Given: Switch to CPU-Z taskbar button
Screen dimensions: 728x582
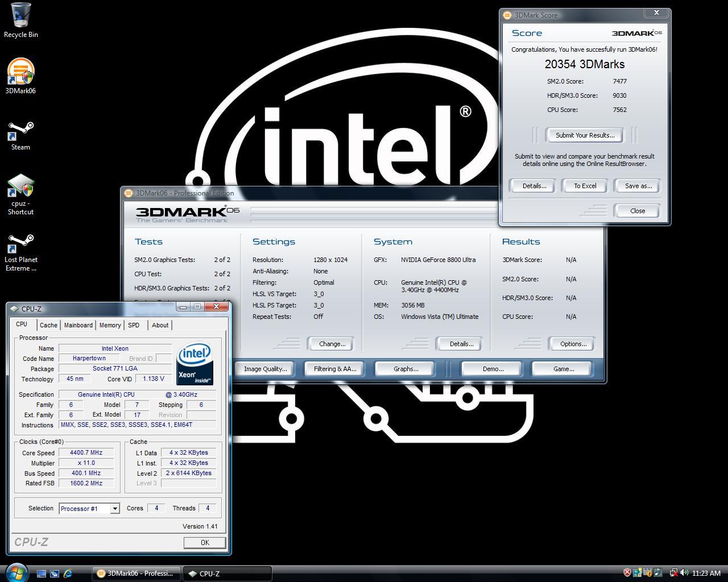Looking at the screenshot, I should pyautogui.click(x=227, y=573).
